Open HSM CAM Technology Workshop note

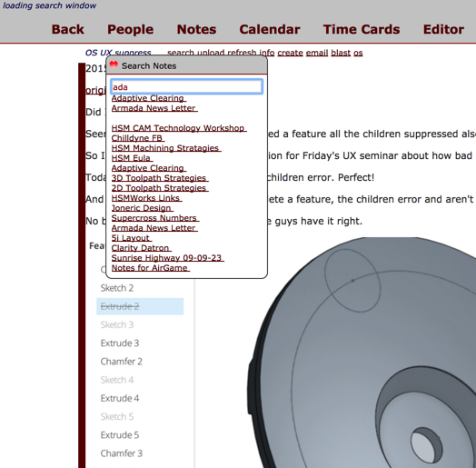(x=179, y=128)
